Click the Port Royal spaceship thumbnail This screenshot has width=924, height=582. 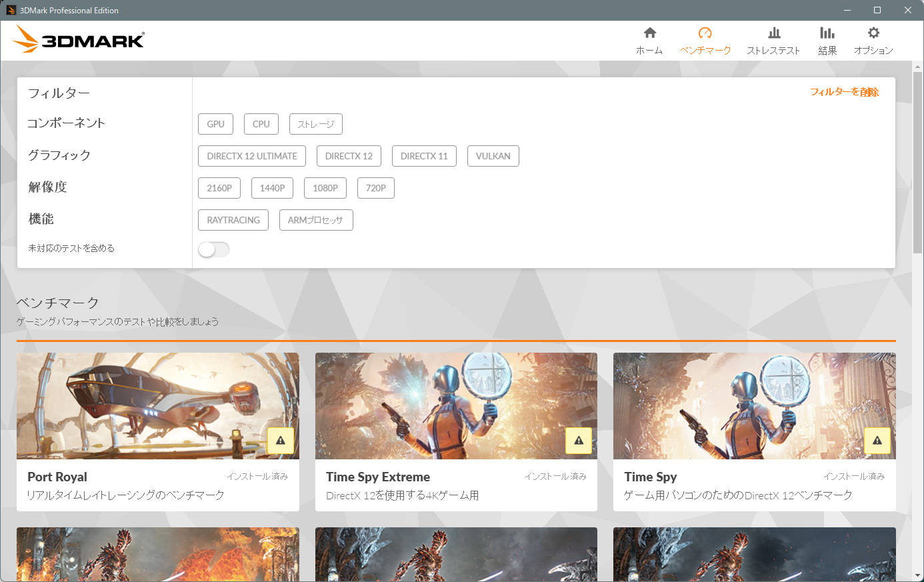coord(158,406)
